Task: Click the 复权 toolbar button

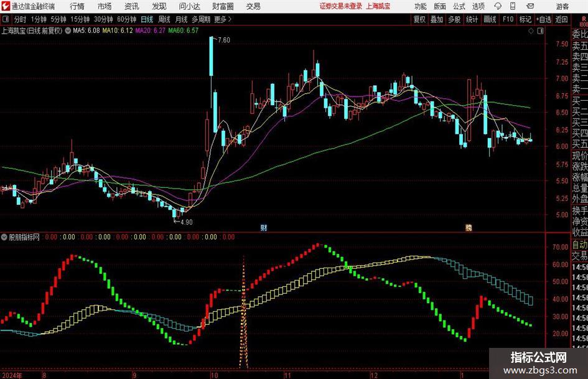Action: click(x=419, y=19)
